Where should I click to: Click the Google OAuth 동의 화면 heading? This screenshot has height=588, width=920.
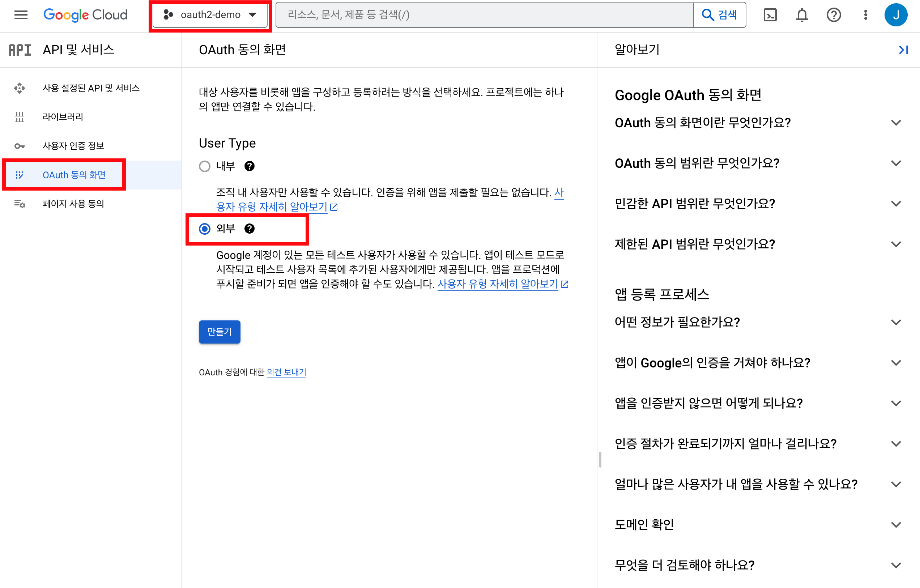688,95
